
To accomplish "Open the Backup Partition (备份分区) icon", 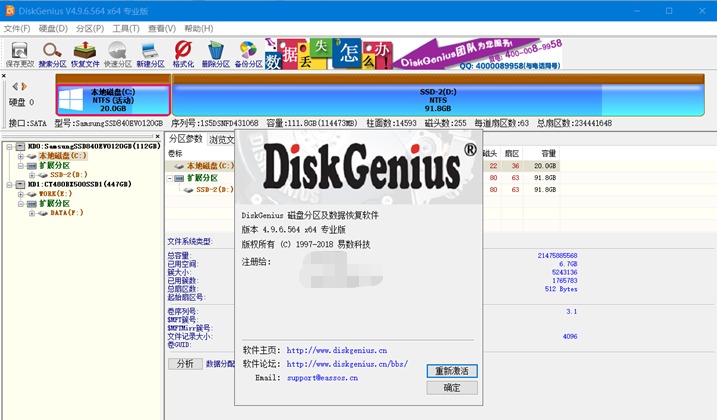I will click(x=248, y=54).
